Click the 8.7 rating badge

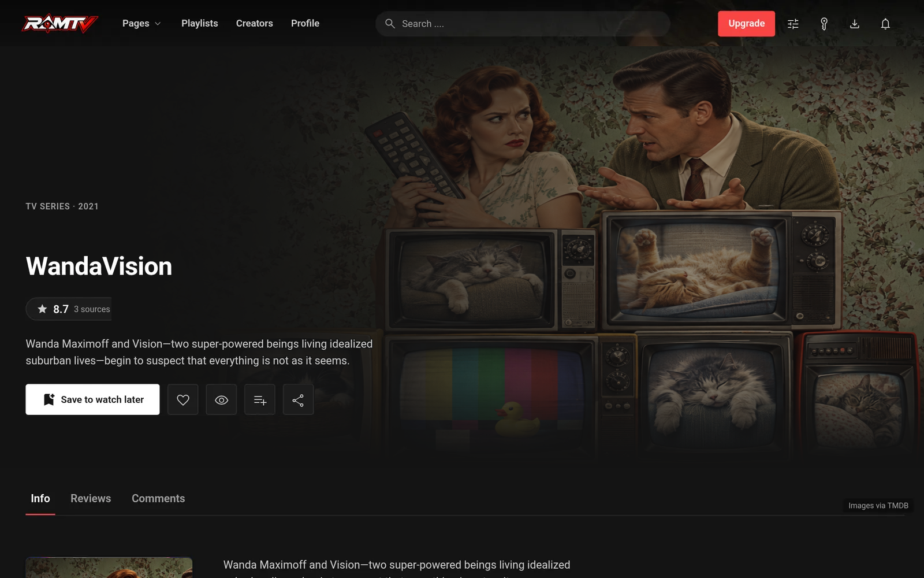pyautogui.click(x=69, y=309)
